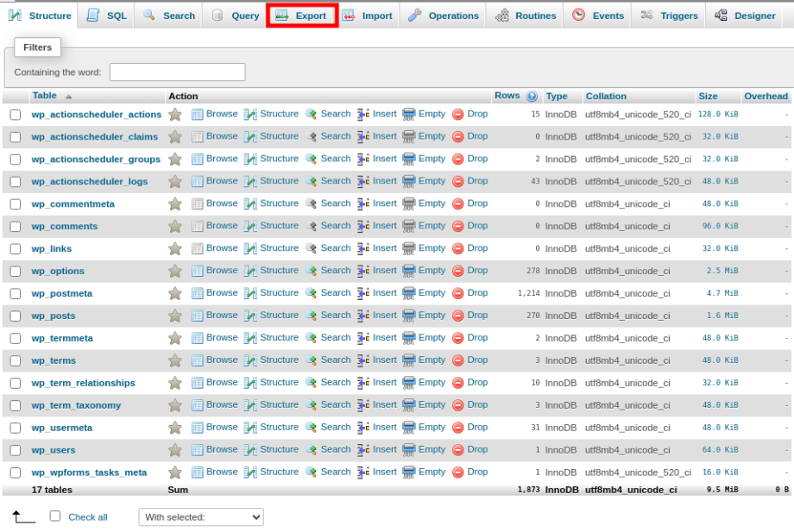Image resolution: width=794 pixels, height=532 pixels.
Task: Open the With selected dropdown
Action: (x=200, y=516)
